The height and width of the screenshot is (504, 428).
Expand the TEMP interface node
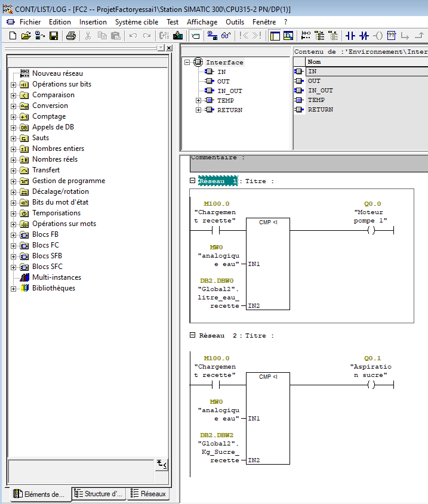coord(198,100)
